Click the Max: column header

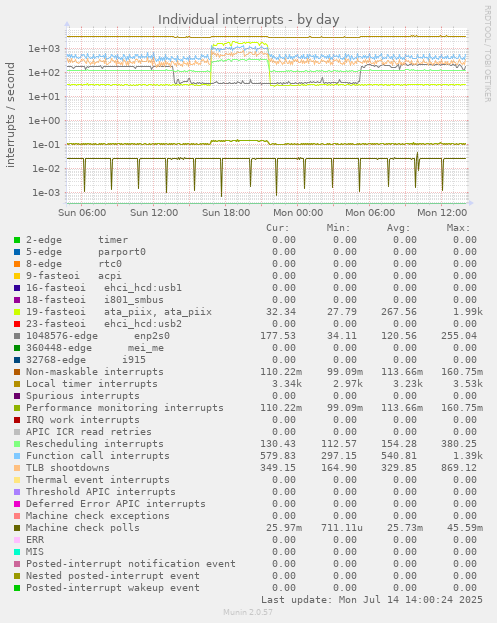[x=458, y=228]
